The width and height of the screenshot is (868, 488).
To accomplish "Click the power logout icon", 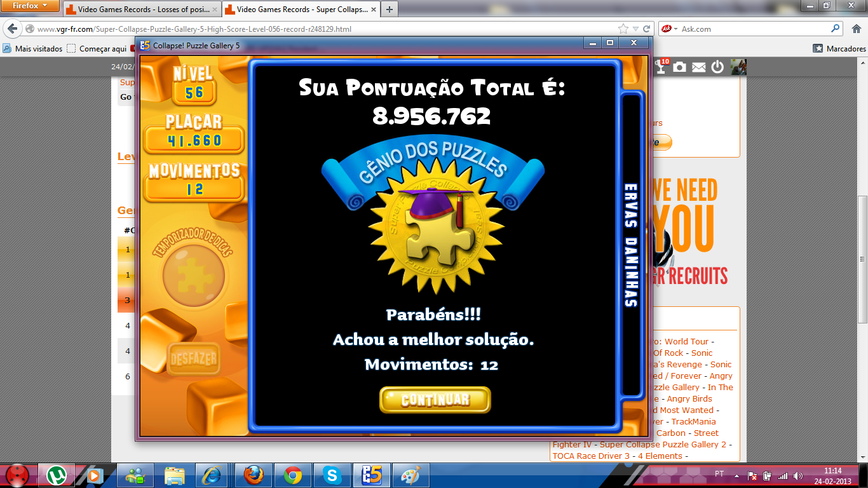I will click(717, 67).
